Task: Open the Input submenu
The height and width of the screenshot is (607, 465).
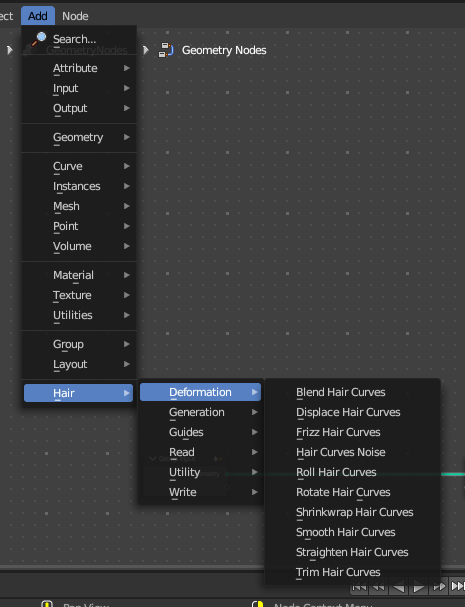Action: [x=79, y=88]
